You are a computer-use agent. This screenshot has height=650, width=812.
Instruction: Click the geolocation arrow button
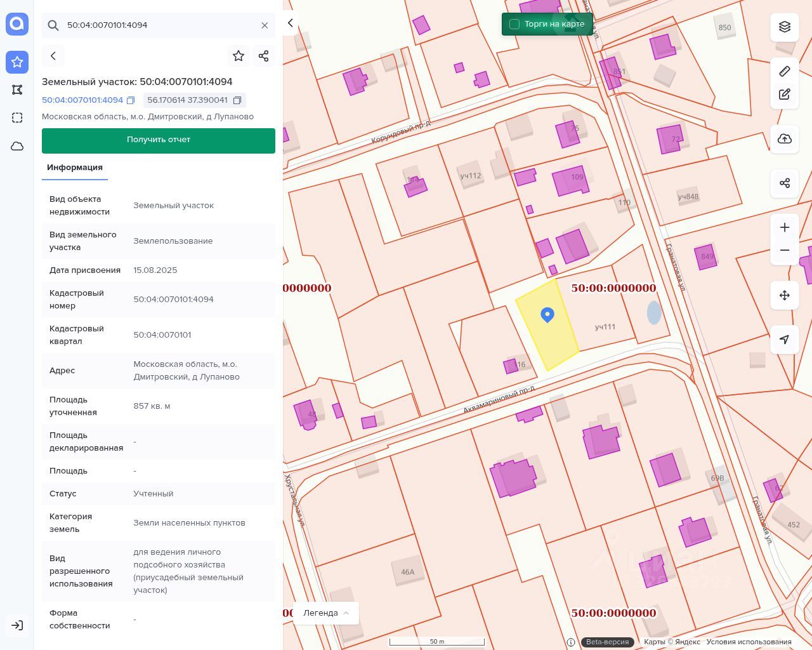coord(785,340)
